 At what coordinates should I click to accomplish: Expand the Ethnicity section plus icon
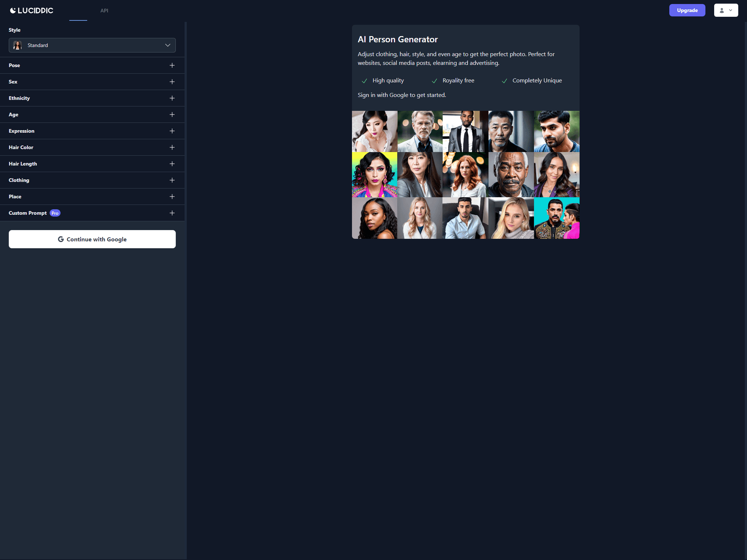[172, 98]
